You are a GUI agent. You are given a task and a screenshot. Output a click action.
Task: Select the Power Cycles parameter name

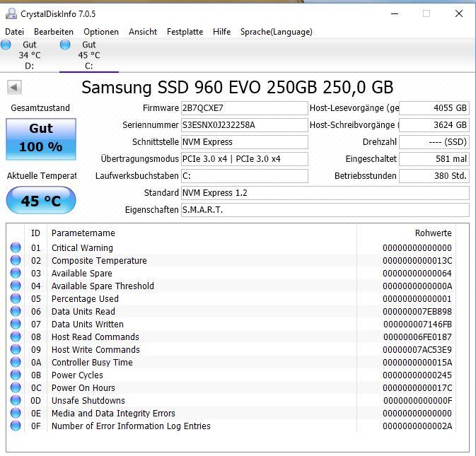pyautogui.click(x=77, y=375)
